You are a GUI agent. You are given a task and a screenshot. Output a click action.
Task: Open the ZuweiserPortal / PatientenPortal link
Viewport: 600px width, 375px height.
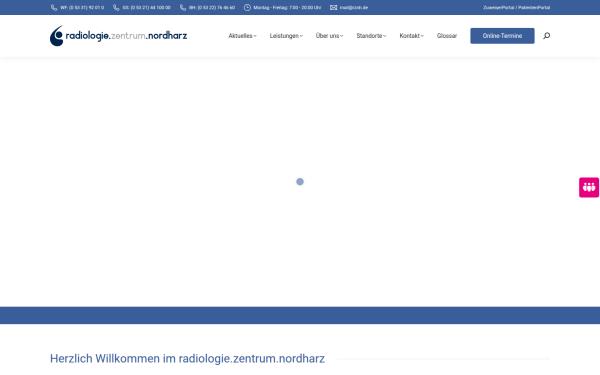(x=516, y=8)
